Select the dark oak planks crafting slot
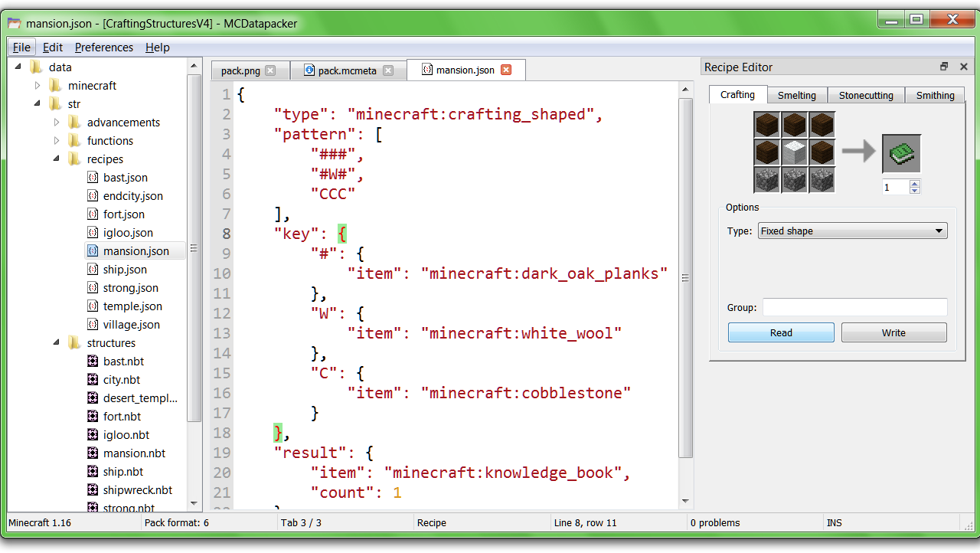This screenshot has height=553, width=980. click(x=766, y=123)
